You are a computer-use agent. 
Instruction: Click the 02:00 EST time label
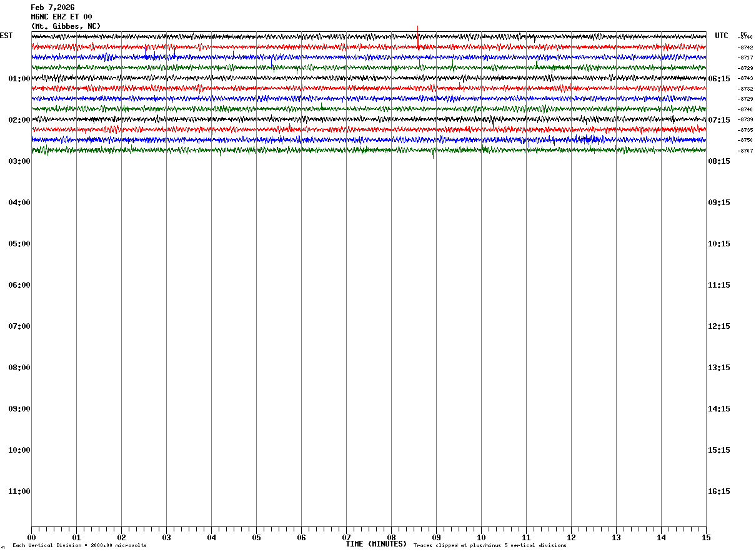[19, 120]
